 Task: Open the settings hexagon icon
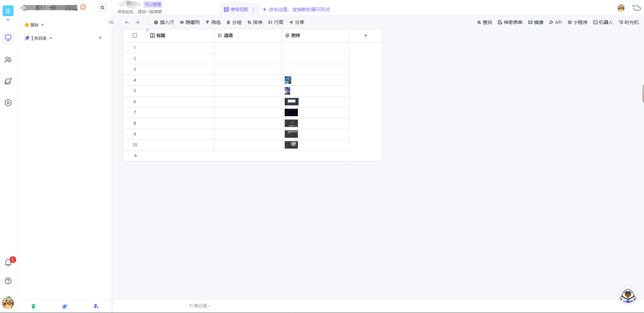[8, 103]
